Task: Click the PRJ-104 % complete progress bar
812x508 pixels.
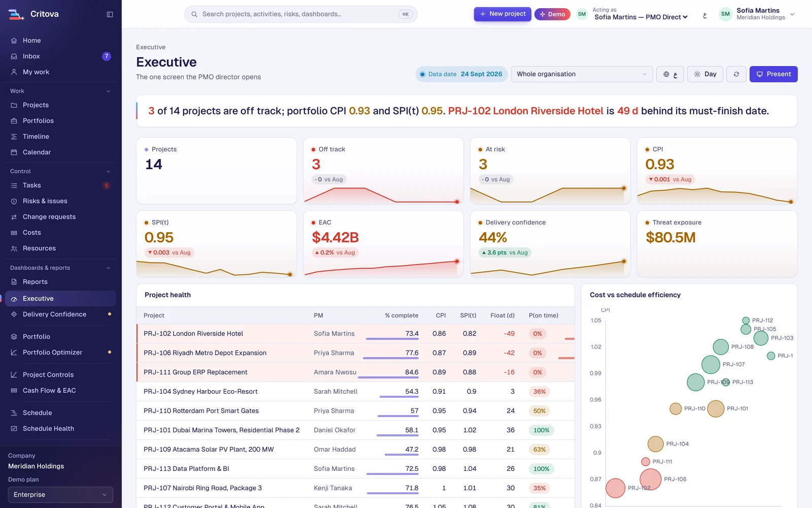Action: tap(399, 397)
